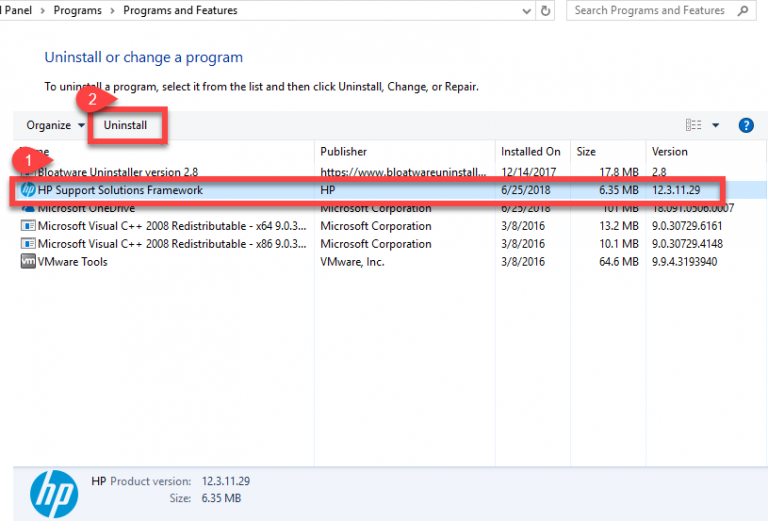This screenshot has width=768, height=521.
Task: Open the address bar history dropdown arrow
Action: coord(527,11)
